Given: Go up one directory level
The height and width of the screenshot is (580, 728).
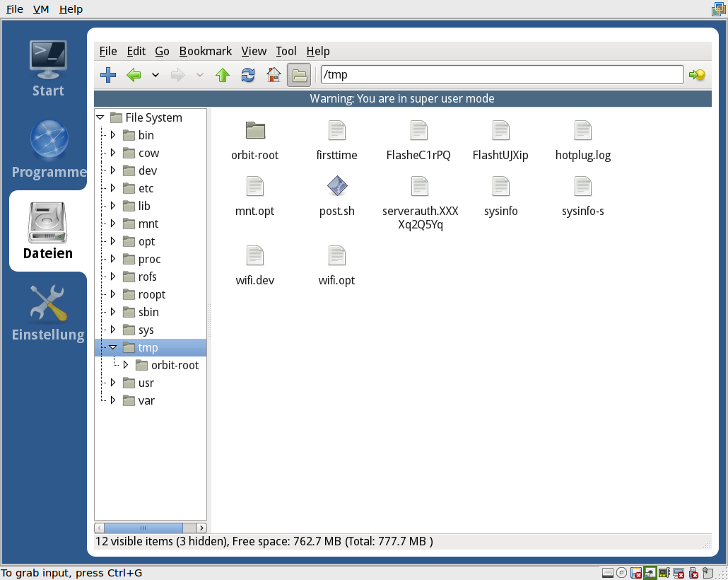Looking at the screenshot, I should point(223,74).
